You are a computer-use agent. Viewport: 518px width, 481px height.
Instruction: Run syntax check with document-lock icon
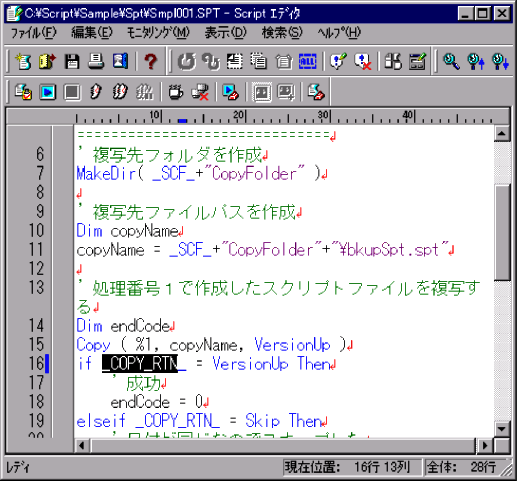tap(23, 92)
